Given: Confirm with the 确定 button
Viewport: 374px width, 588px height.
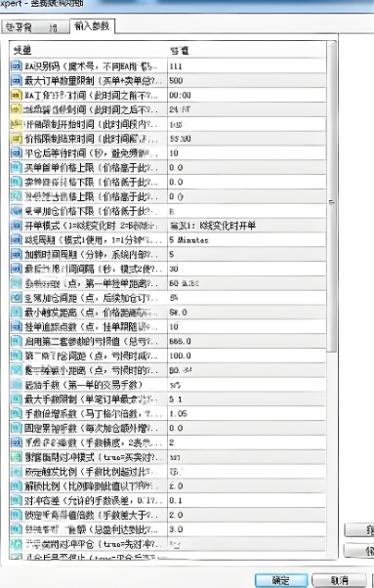Looking at the screenshot, I should tap(281, 580).
